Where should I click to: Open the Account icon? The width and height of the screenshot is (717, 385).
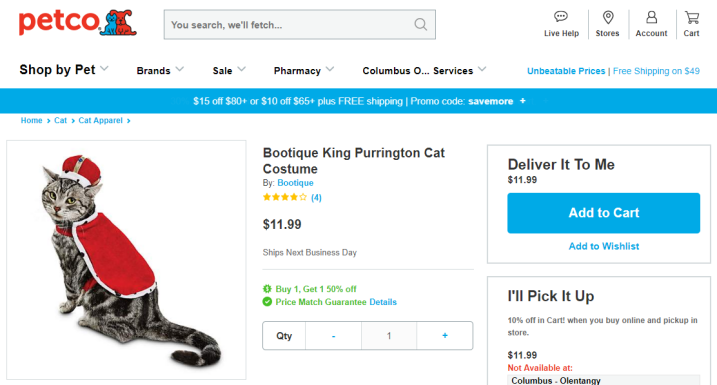pyautogui.click(x=651, y=17)
